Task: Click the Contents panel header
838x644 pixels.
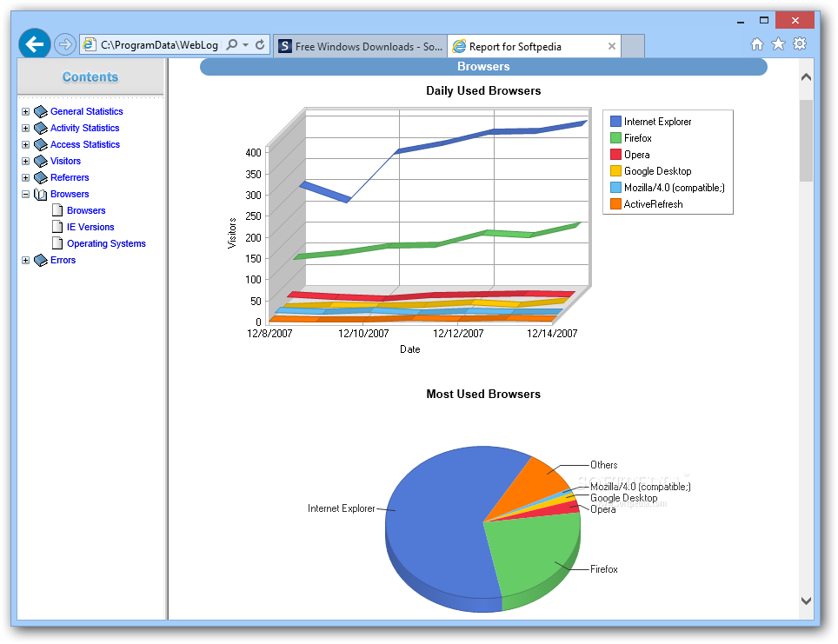Action: [90, 77]
